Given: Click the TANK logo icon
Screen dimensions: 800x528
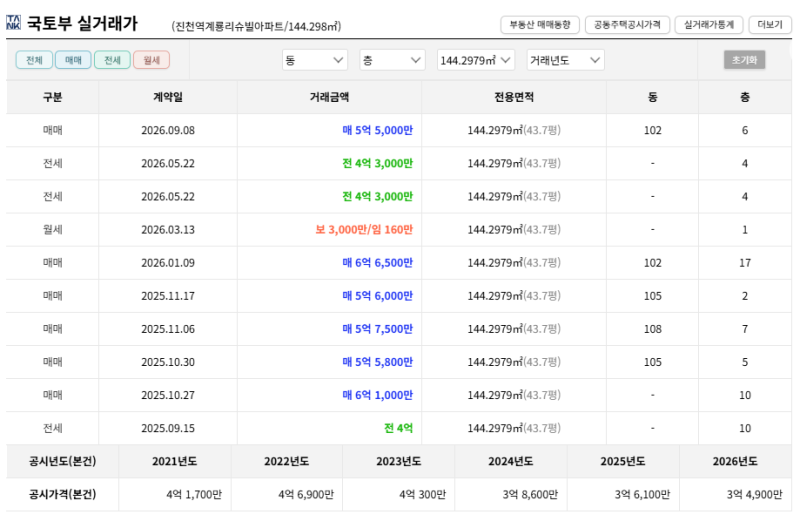Looking at the screenshot, I should coord(14,23).
